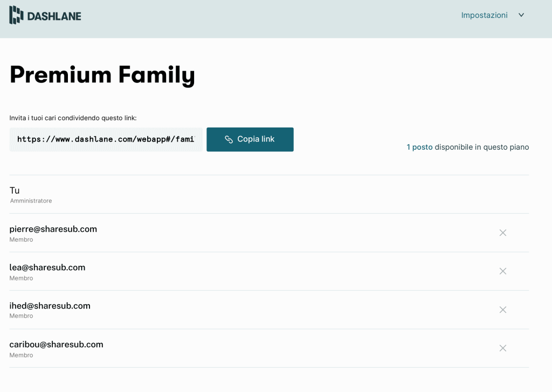Click the 'Invita i tuoi cari' label
This screenshot has height=392, width=552.
pyautogui.click(x=73, y=118)
